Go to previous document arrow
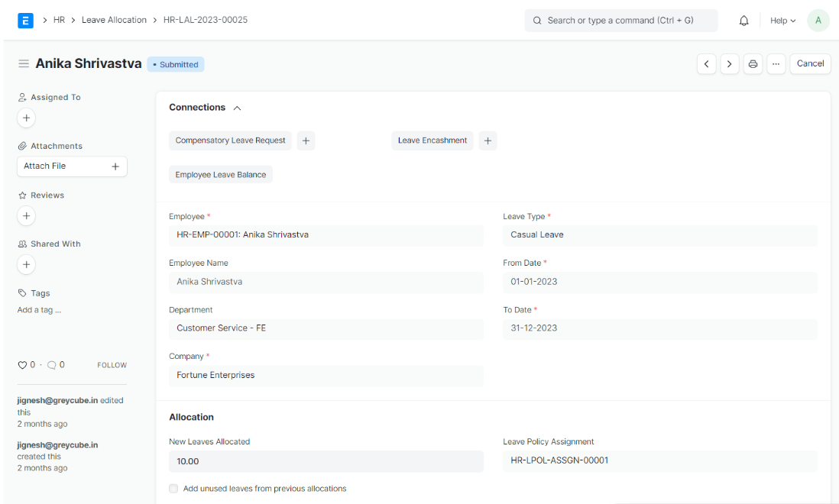839x504 pixels. point(706,64)
